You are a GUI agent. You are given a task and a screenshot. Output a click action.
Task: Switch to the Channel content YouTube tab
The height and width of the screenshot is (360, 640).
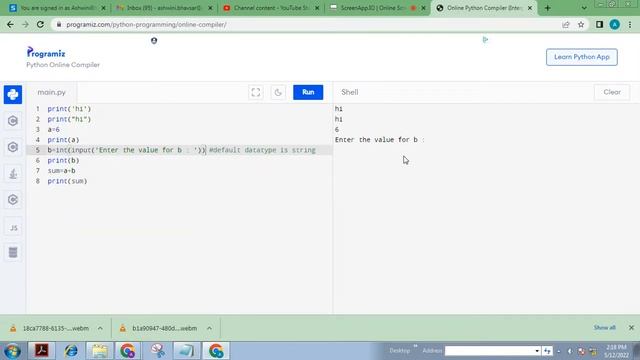(x=271, y=8)
